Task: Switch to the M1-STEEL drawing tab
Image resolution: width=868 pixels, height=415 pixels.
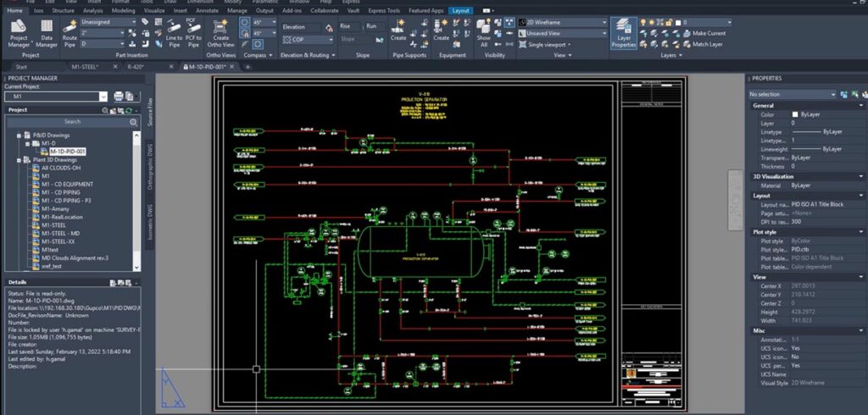Action: (81, 67)
